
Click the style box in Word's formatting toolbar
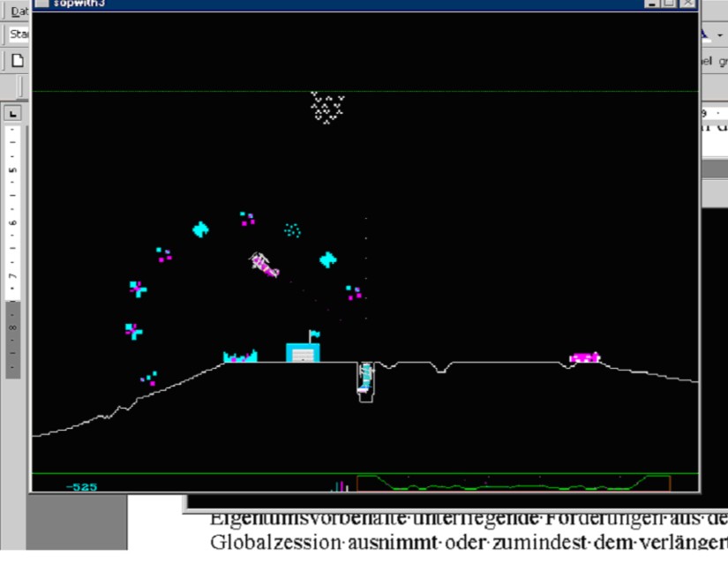[19, 34]
